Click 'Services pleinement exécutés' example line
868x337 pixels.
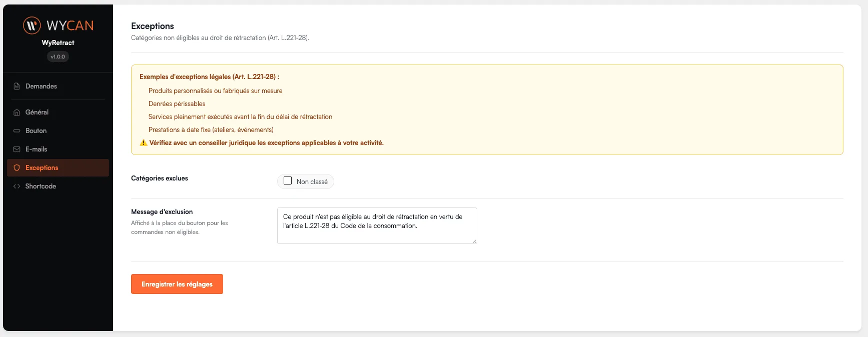point(240,116)
